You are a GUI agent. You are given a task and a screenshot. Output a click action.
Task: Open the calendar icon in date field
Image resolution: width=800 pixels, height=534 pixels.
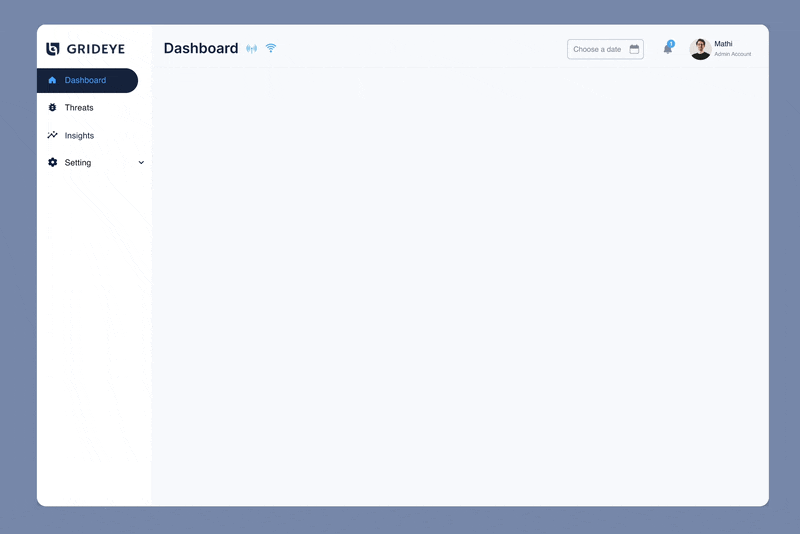pyautogui.click(x=634, y=49)
